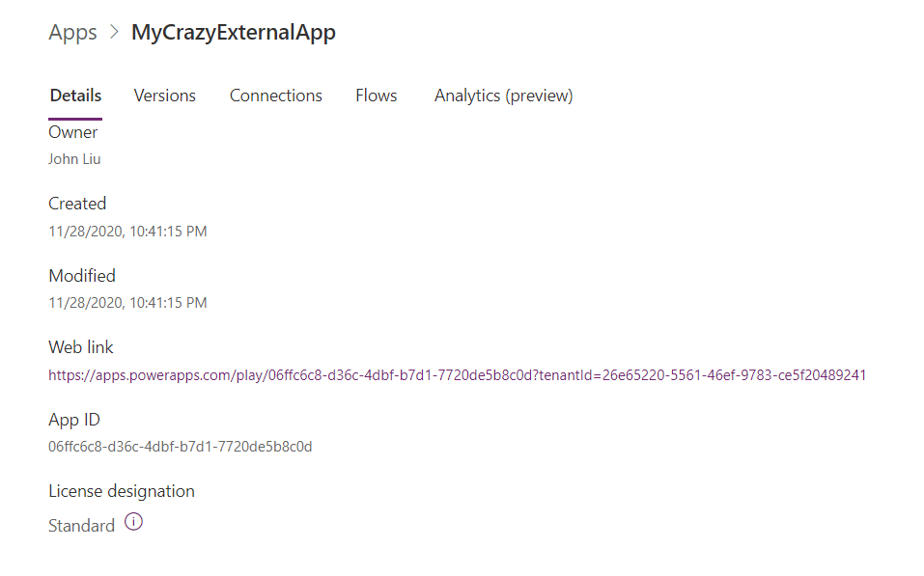This screenshot has width=924, height=576.
Task: Select the MyCrazyExternalApp breadcrumb title
Action: (x=234, y=33)
